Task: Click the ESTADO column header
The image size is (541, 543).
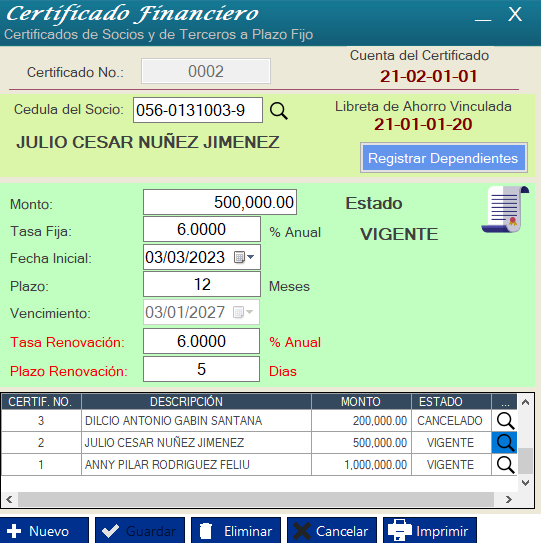Action: click(x=451, y=402)
